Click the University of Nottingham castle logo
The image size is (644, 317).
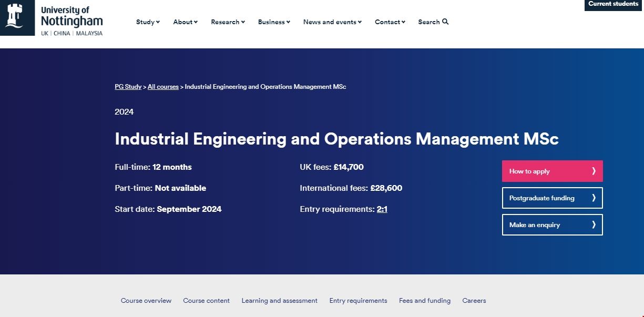tap(14, 16)
